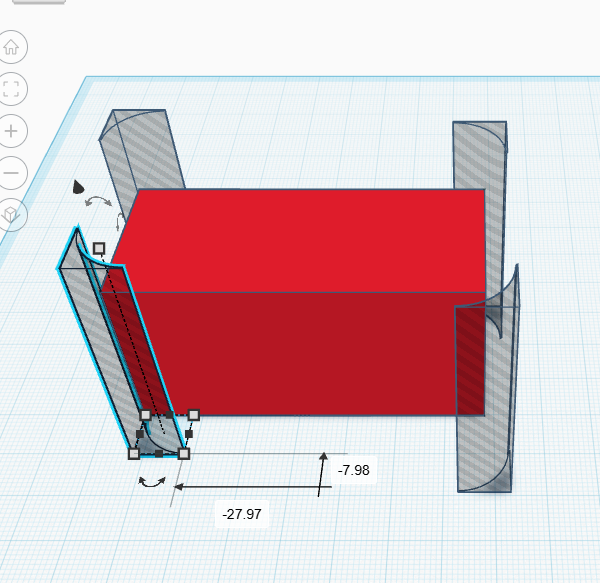Zoom out with the minus button

11,173
